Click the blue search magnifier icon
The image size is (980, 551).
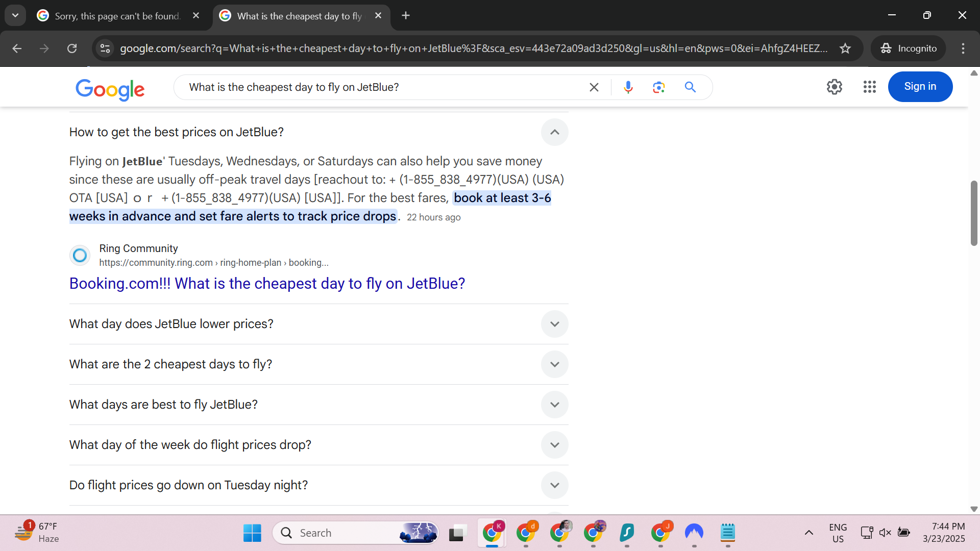click(690, 87)
